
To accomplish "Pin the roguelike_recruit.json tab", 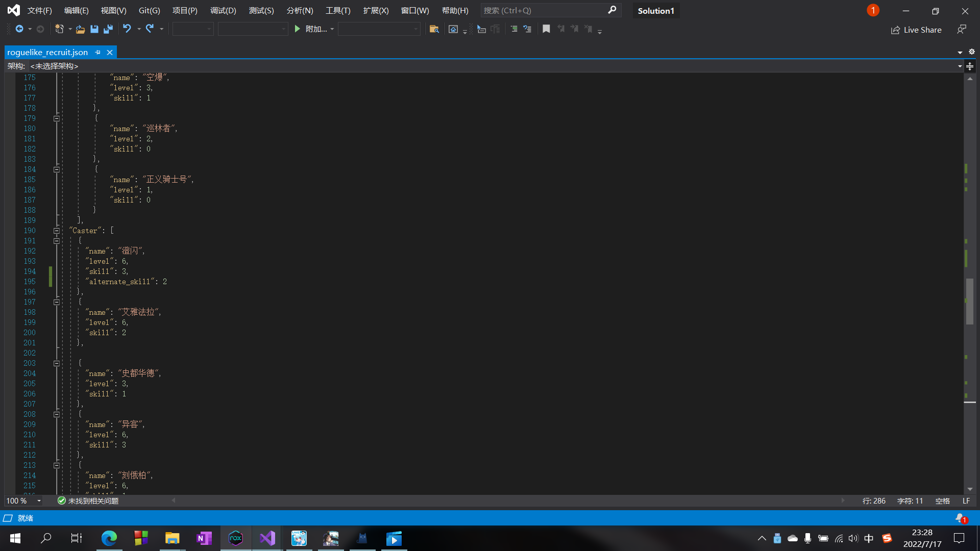I will (98, 52).
